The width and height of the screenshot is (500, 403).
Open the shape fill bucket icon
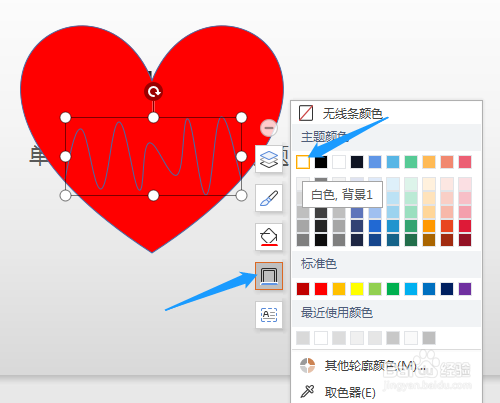pyautogui.click(x=269, y=237)
